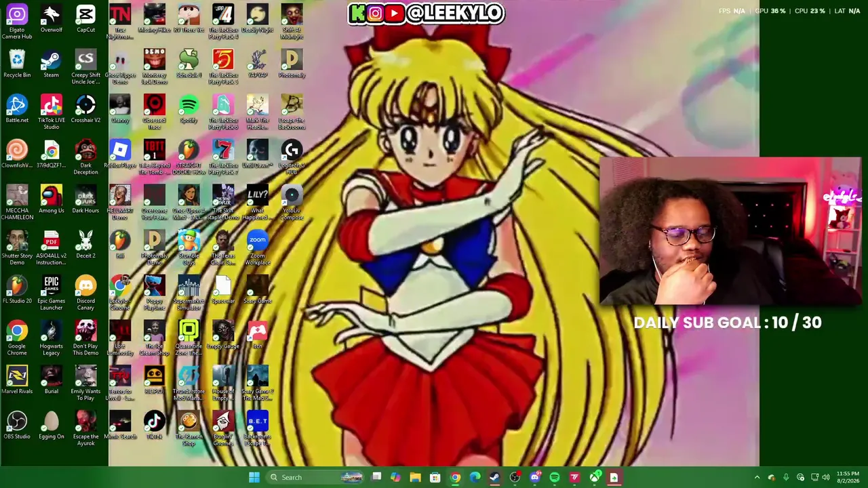
Task: Select the Marvel Rivals desktop icon
Action: (17, 380)
